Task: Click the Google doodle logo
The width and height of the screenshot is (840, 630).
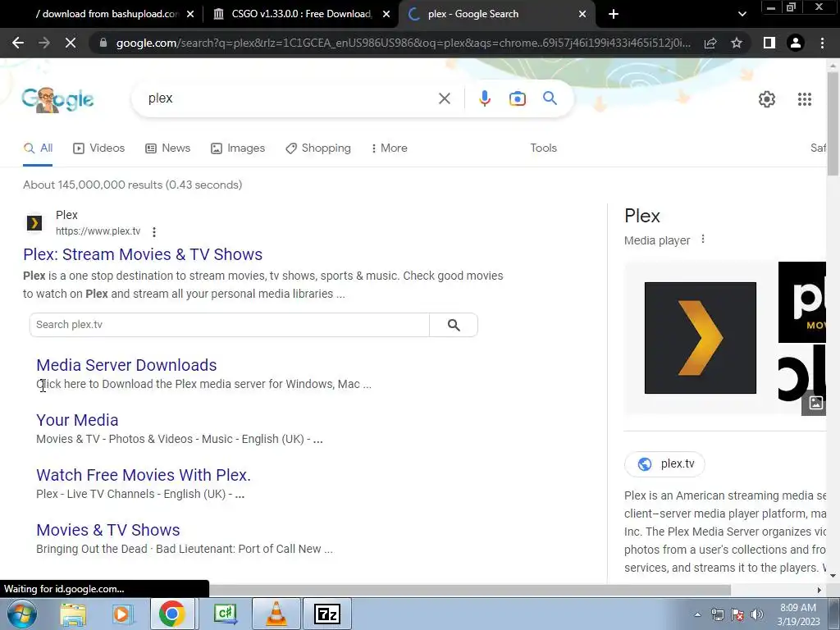Action: 58,99
